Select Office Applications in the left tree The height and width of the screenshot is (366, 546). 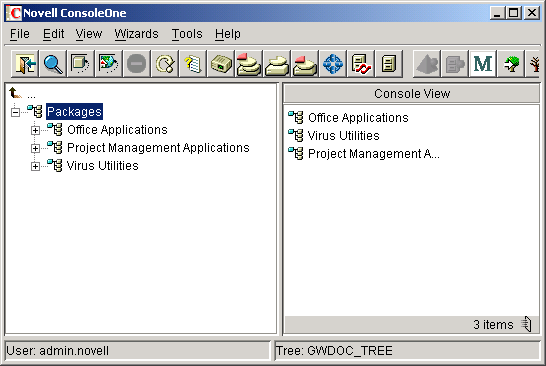(117, 130)
